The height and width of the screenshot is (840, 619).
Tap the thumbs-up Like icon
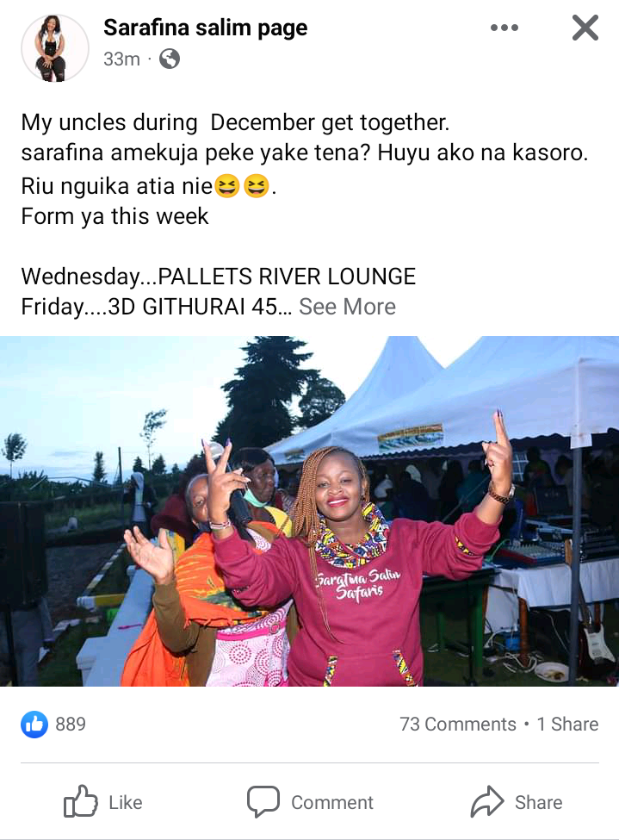[80, 801]
